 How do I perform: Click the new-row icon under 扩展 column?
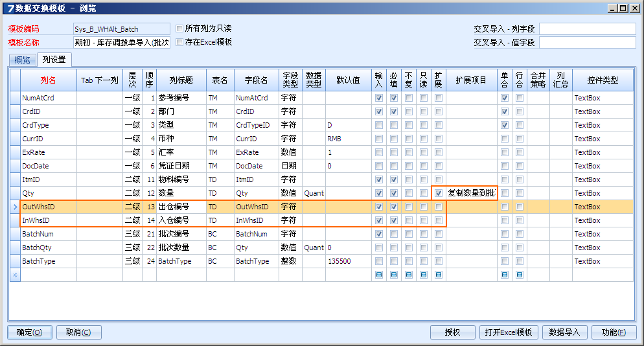(439, 275)
